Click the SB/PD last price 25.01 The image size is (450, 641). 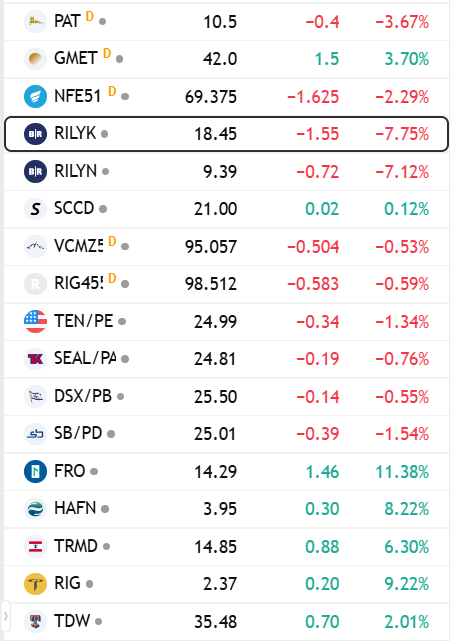[215, 434]
